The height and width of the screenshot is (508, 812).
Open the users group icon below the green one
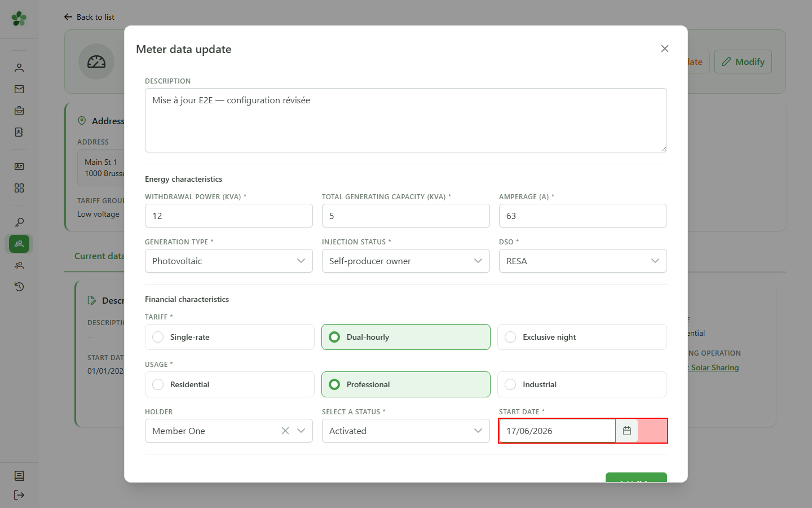click(x=19, y=265)
